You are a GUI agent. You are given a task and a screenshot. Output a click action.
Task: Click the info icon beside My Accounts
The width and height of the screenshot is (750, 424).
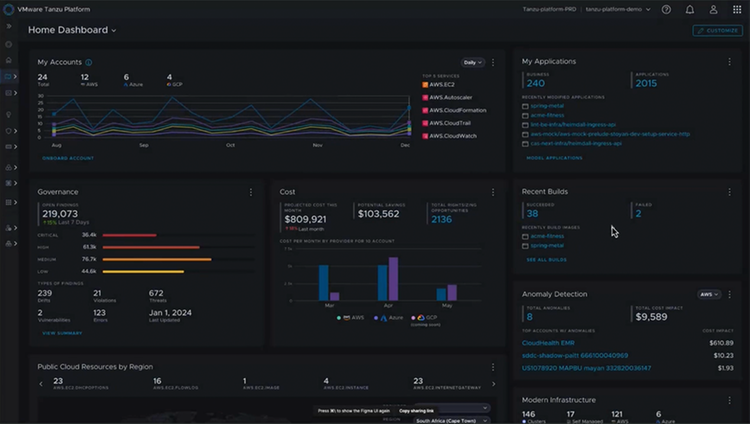88,62
